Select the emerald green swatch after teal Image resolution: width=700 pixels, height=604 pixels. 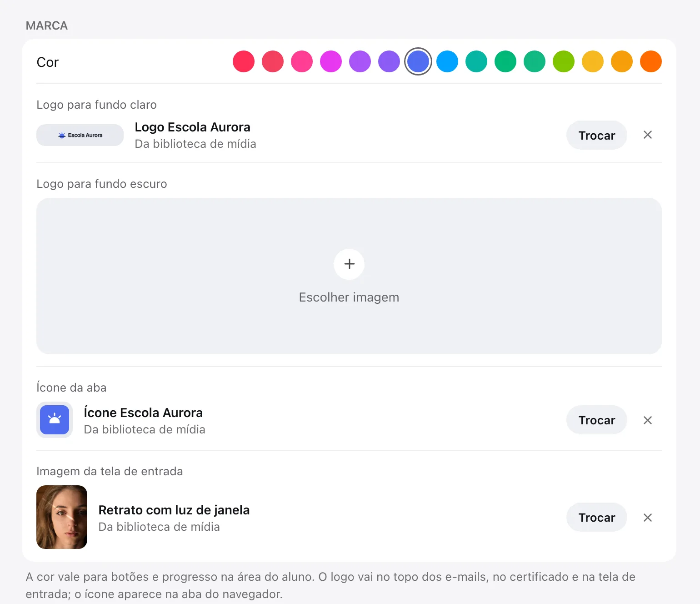505,61
